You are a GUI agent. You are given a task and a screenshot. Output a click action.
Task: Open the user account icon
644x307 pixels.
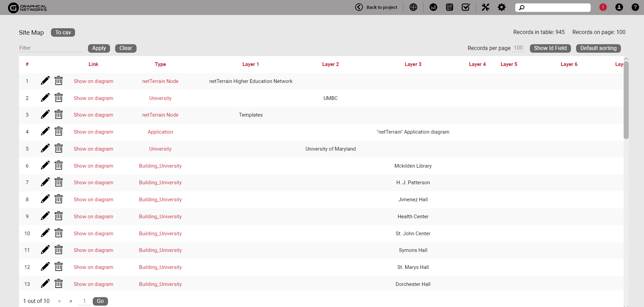(619, 7)
